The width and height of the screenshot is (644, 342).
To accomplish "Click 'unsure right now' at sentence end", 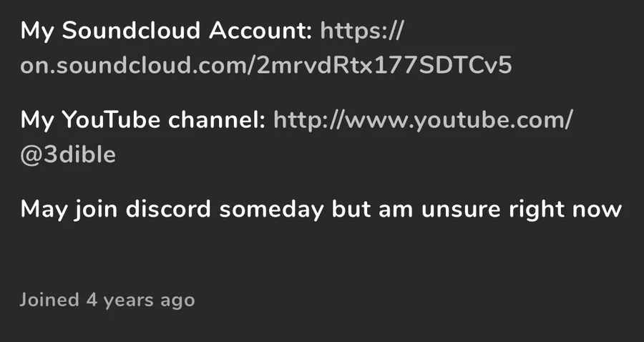I will (522, 210).
